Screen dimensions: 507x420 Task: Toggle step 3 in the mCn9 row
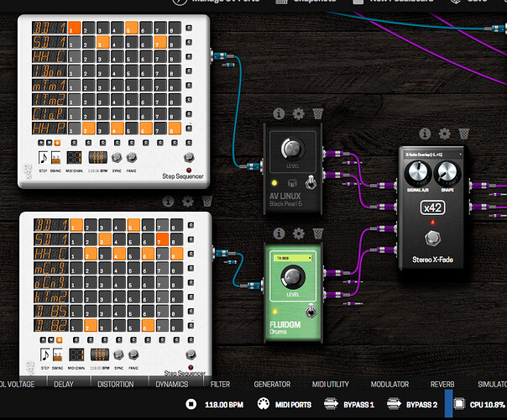pos(105,268)
